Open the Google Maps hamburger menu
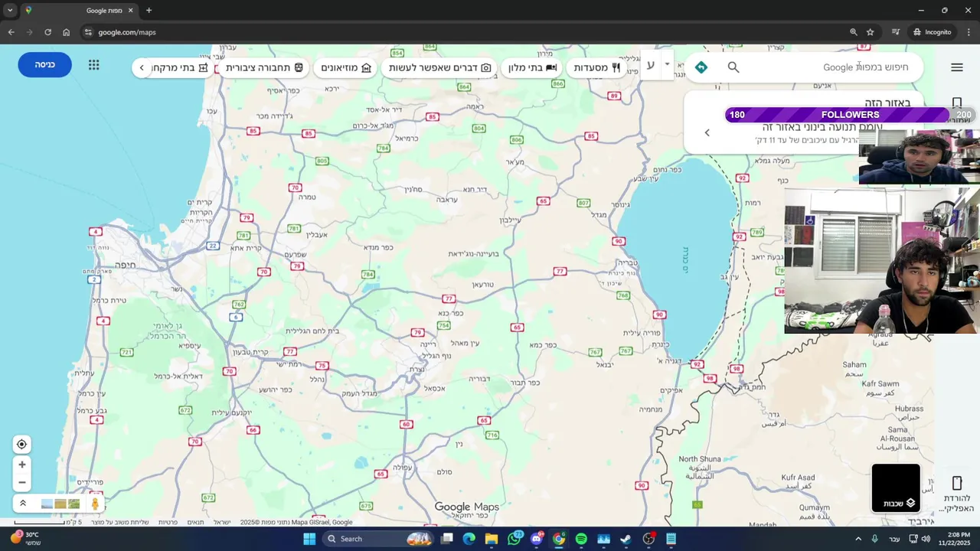Viewport: 980px width, 551px height. point(956,67)
